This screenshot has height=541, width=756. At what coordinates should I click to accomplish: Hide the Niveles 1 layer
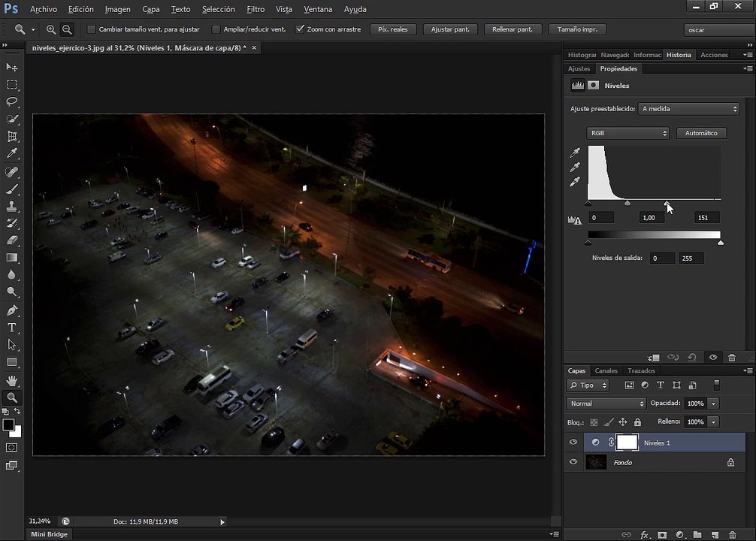click(x=573, y=442)
